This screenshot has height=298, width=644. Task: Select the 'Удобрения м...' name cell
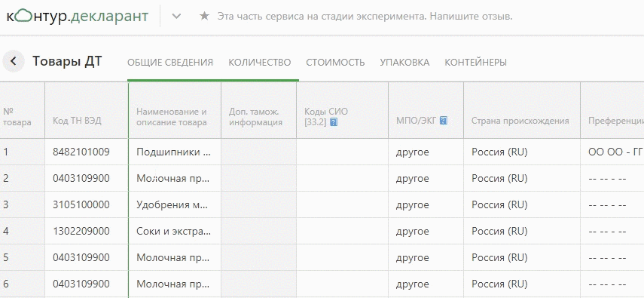[x=175, y=204]
